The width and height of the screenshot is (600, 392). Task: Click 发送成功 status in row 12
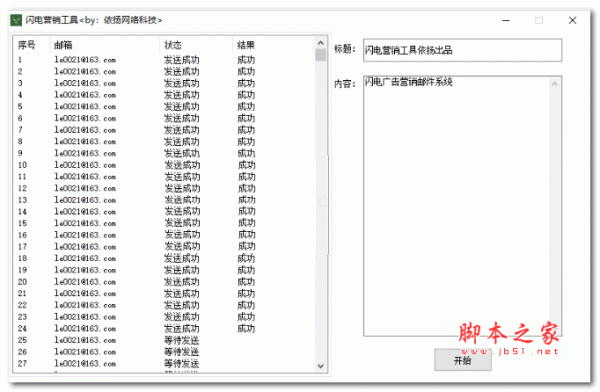[183, 188]
